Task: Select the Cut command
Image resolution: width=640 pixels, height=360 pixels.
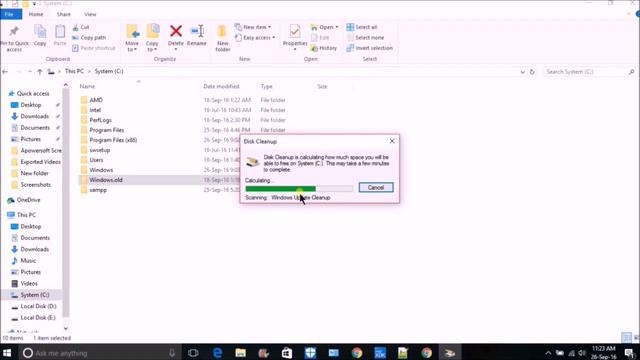Action: [81, 27]
